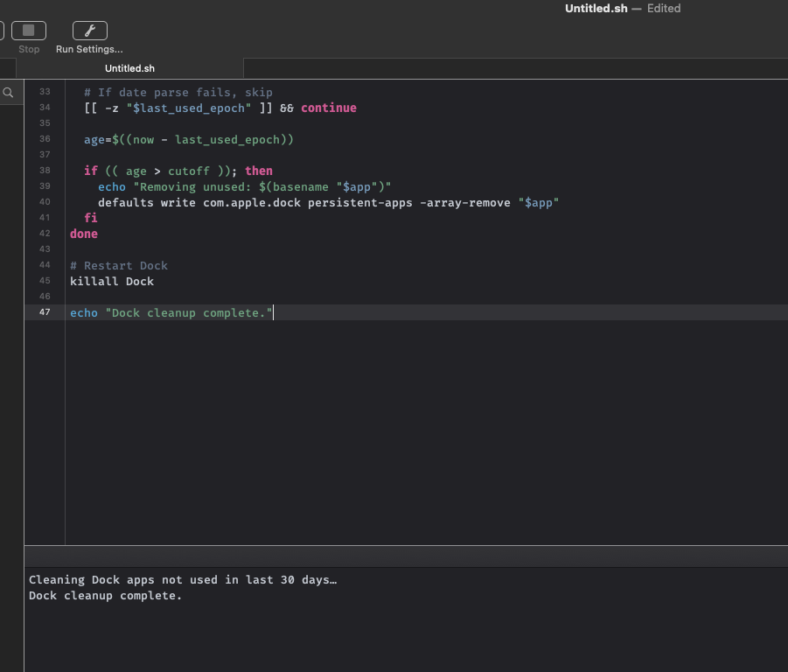This screenshot has height=672, width=788.
Task: Click the "Run Settings..." text label
Action: click(x=89, y=50)
